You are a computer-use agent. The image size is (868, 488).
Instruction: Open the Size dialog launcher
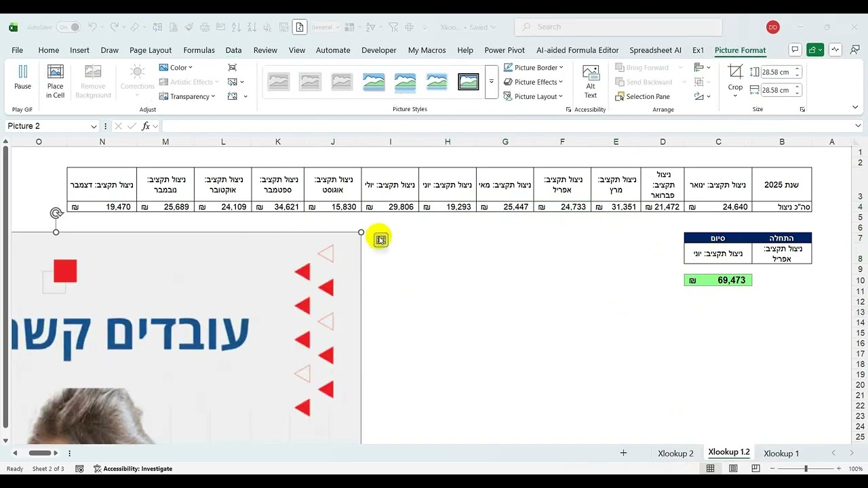802,109
